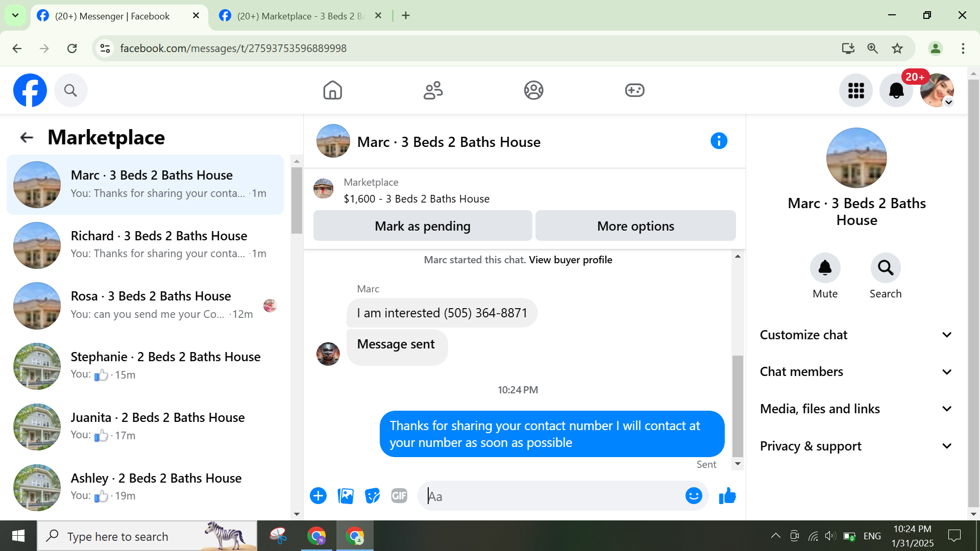Viewport: 980px width, 551px height.
Task: Choose a sticker from composer
Action: 373,496
